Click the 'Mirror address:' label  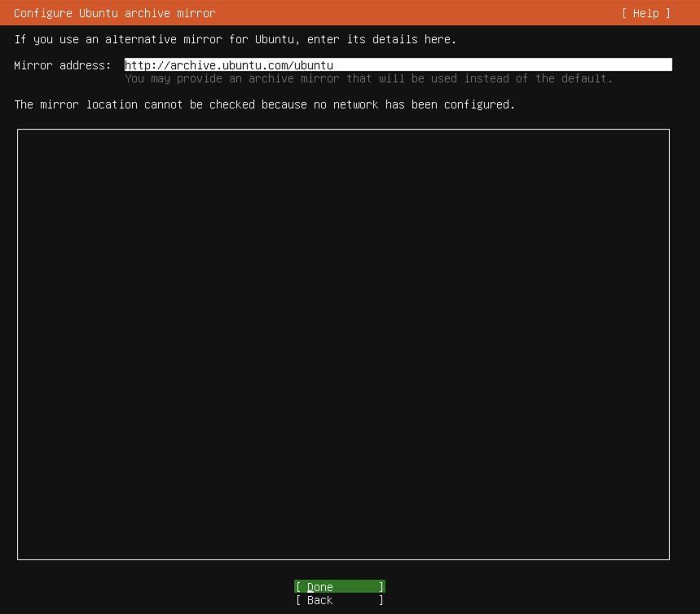click(x=63, y=65)
